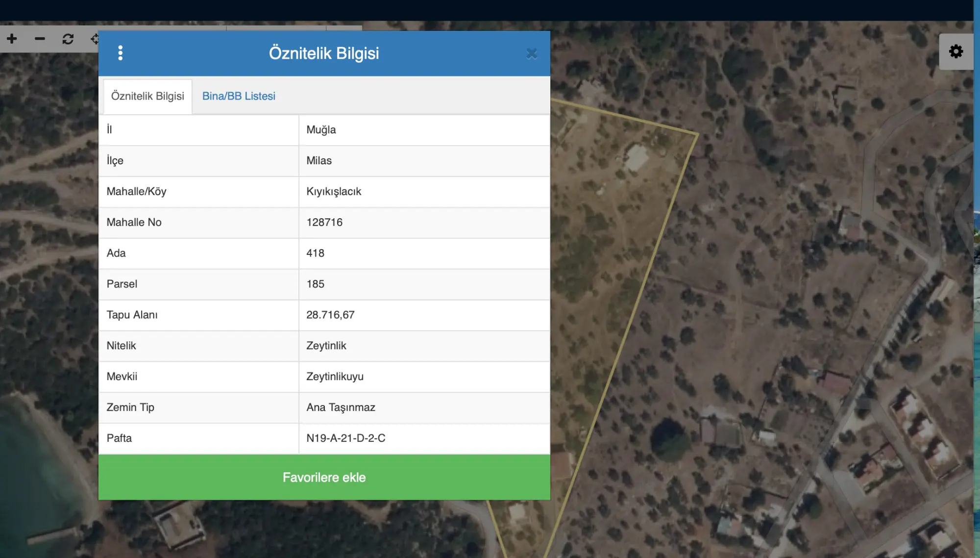
Task: Zoom in with the plus icon
Action: point(12,39)
